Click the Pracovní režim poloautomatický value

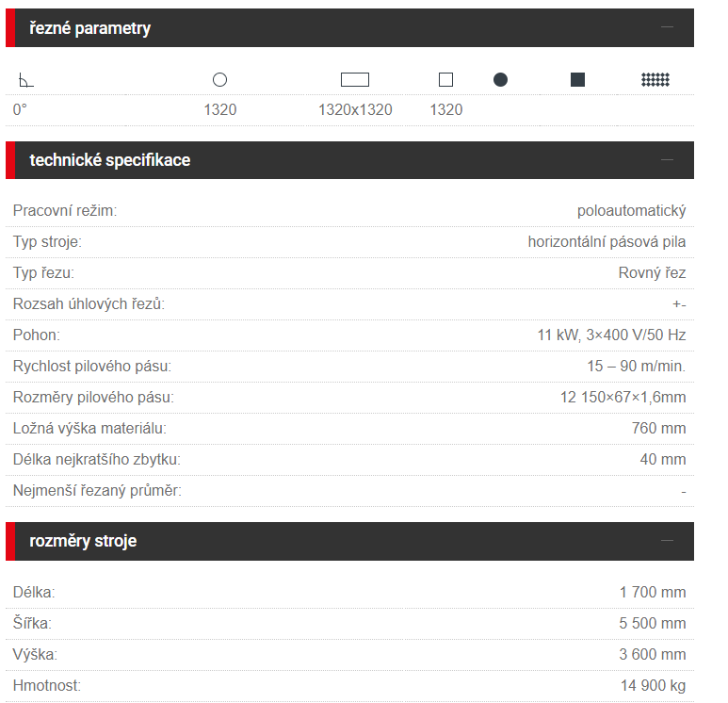(x=631, y=211)
